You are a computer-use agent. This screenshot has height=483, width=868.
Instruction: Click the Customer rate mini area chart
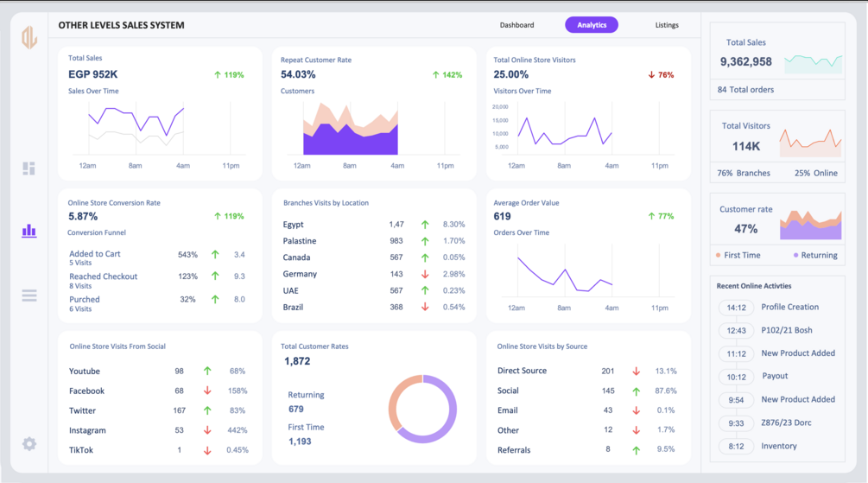click(810, 225)
